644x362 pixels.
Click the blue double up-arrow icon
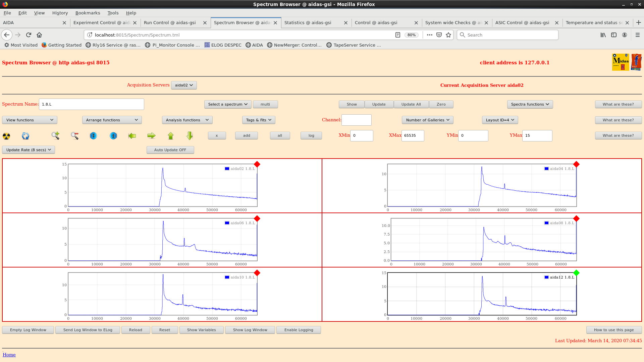click(113, 136)
